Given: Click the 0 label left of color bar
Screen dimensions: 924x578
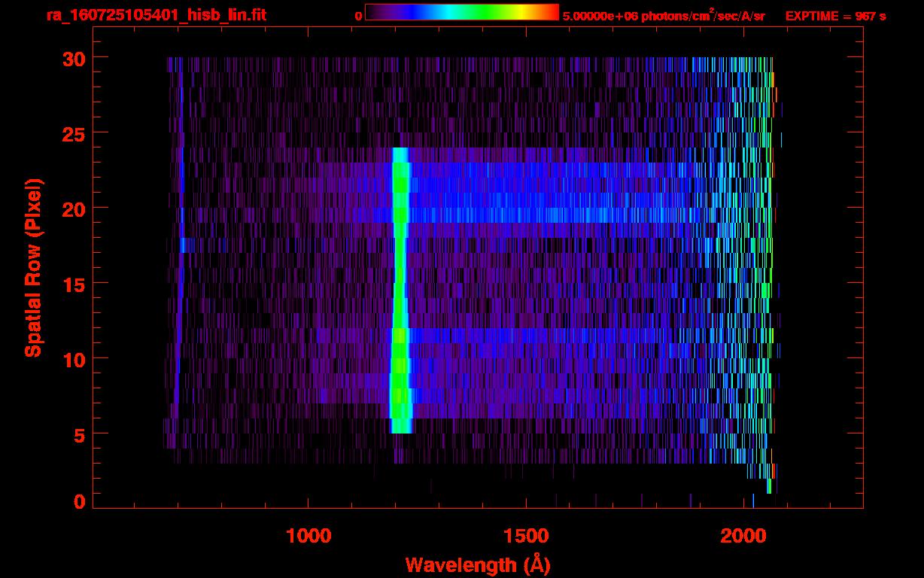Looking at the screenshot, I should 358,16.
